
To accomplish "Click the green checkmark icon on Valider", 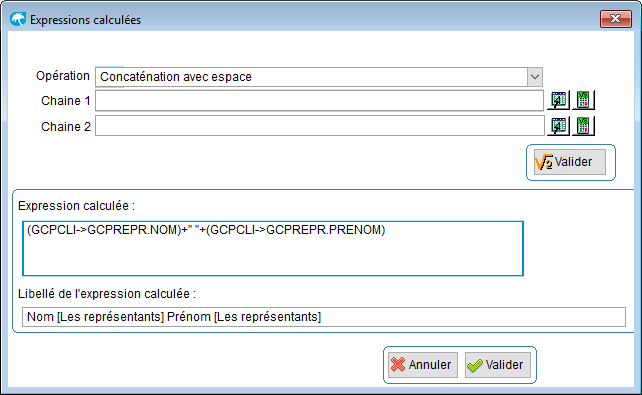I will 475,365.
